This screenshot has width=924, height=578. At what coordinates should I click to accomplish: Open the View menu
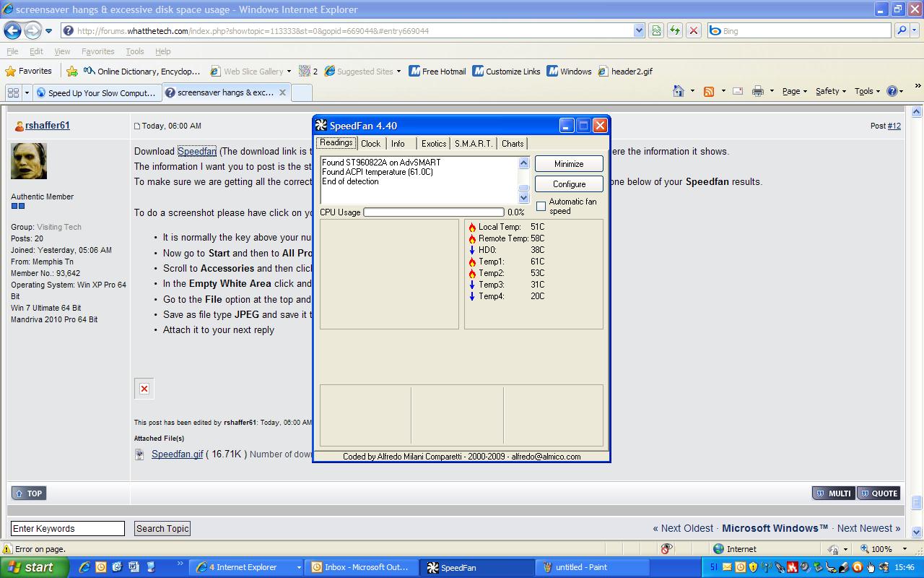[x=62, y=51]
